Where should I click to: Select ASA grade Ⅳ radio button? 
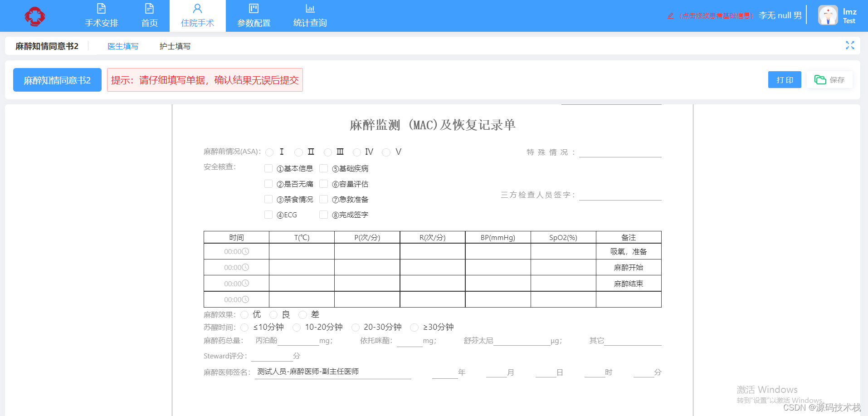click(x=357, y=152)
